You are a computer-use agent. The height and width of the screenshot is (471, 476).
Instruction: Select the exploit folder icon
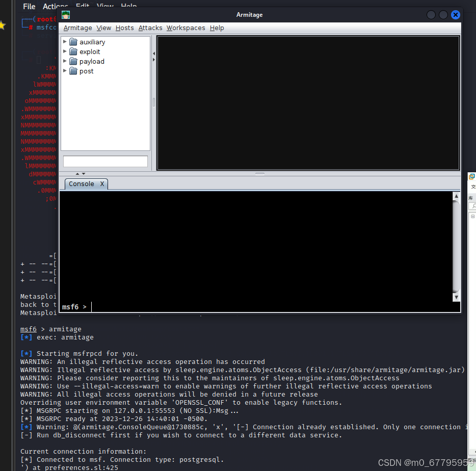tap(73, 51)
